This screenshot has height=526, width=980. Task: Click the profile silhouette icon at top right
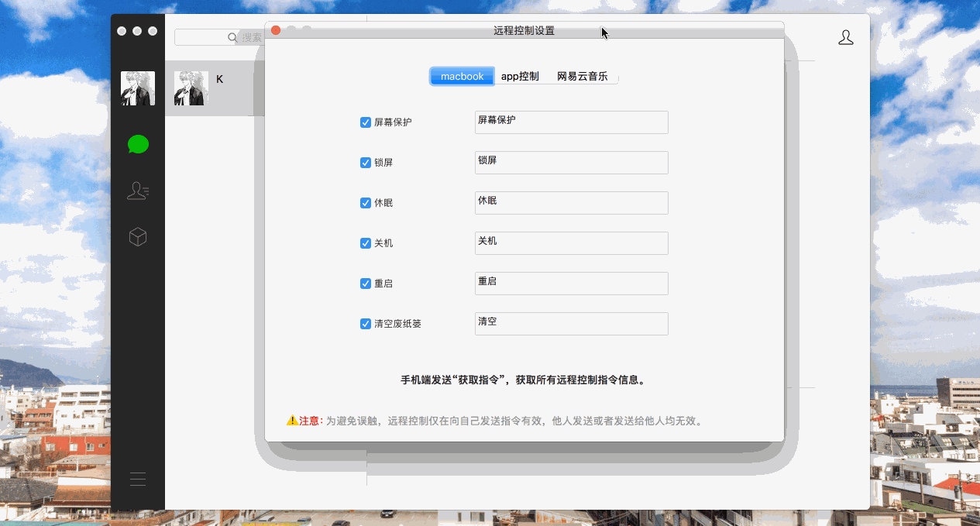click(x=846, y=36)
